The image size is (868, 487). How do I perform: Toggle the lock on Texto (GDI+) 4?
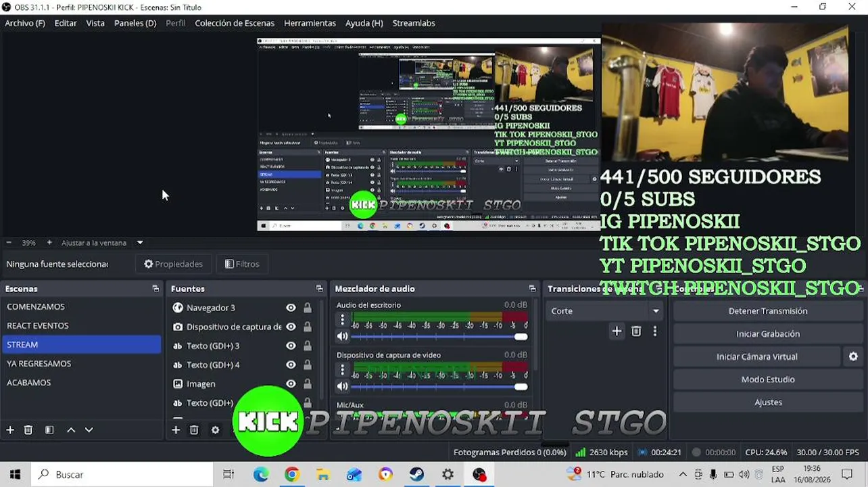[308, 365]
